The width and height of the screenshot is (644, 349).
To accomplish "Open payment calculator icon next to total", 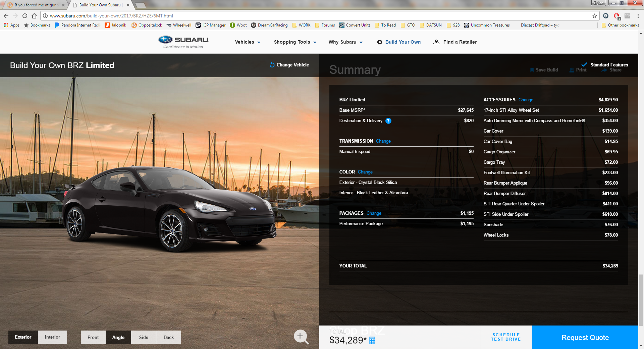I will pyautogui.click(x=372, y=341).
